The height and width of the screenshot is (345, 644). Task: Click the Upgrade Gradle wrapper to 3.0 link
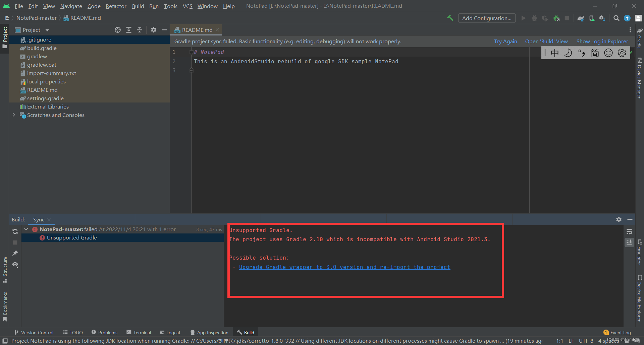pos(344,267)
